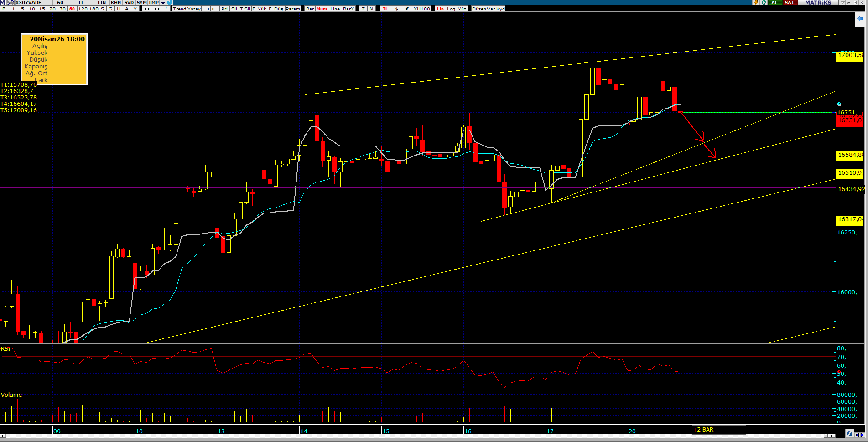This screenshot has height=442, width=868.
Task: Open the dropdown arrow next to TMP
Action: coord(163,3)
